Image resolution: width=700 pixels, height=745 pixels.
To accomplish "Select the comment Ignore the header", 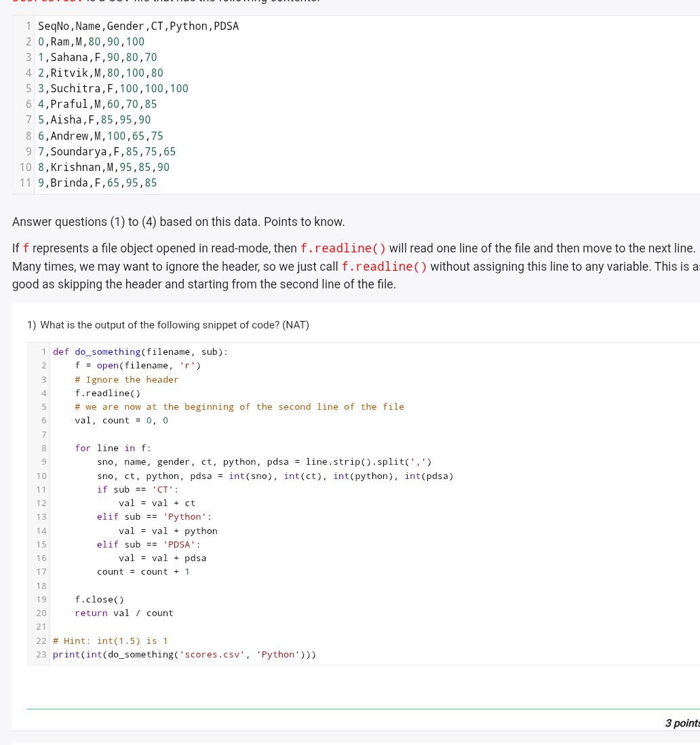I will coord(126,379).
